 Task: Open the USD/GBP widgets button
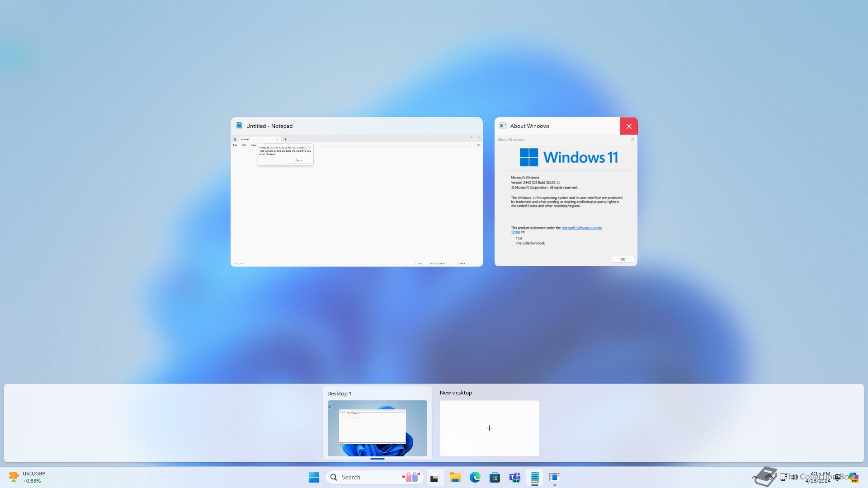tap(27, 477)
